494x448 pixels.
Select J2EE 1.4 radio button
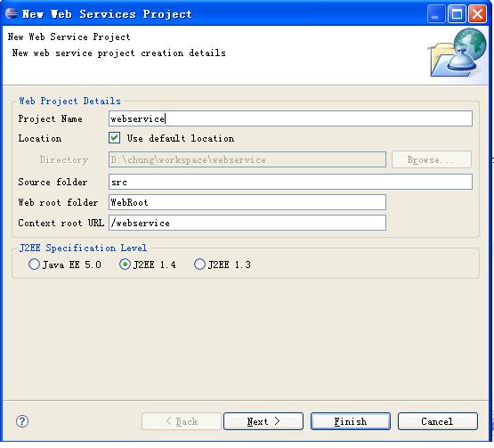point(126,265)
